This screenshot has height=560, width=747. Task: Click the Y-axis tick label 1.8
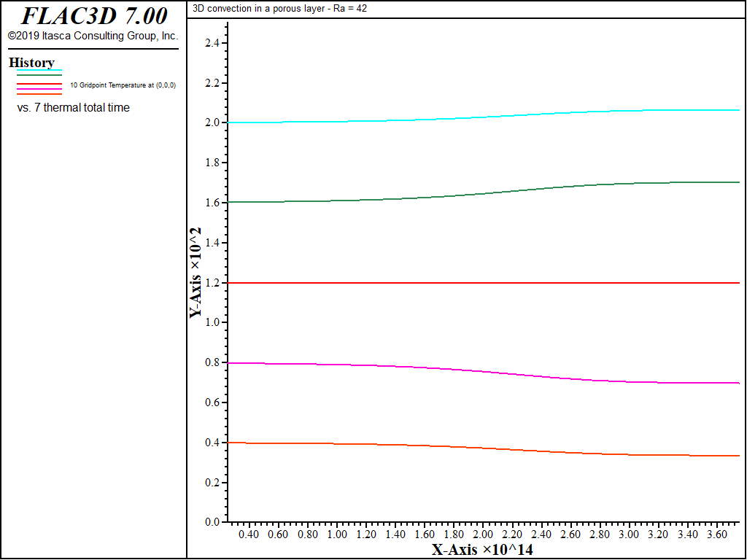(x=212, y=163)
